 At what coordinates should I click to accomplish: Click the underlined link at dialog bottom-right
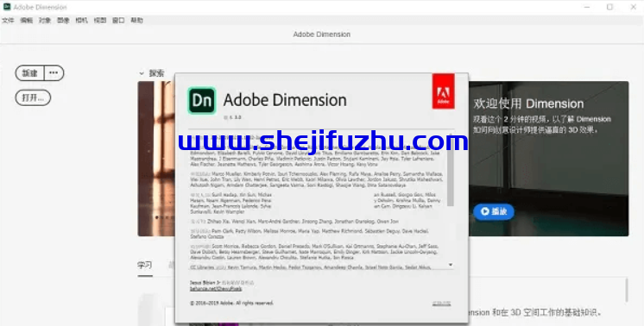point(441,304)
